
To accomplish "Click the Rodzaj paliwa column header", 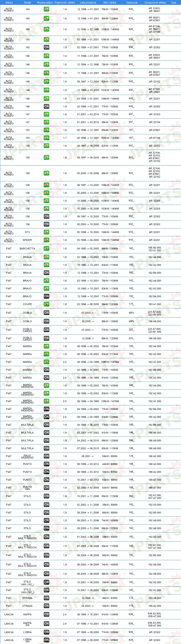I will pyautogui.click(x=45, y=3).
